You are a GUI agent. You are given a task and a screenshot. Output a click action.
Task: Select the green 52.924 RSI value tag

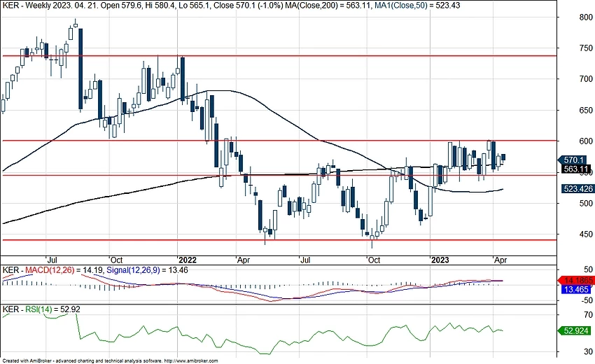tap(577, 330)
